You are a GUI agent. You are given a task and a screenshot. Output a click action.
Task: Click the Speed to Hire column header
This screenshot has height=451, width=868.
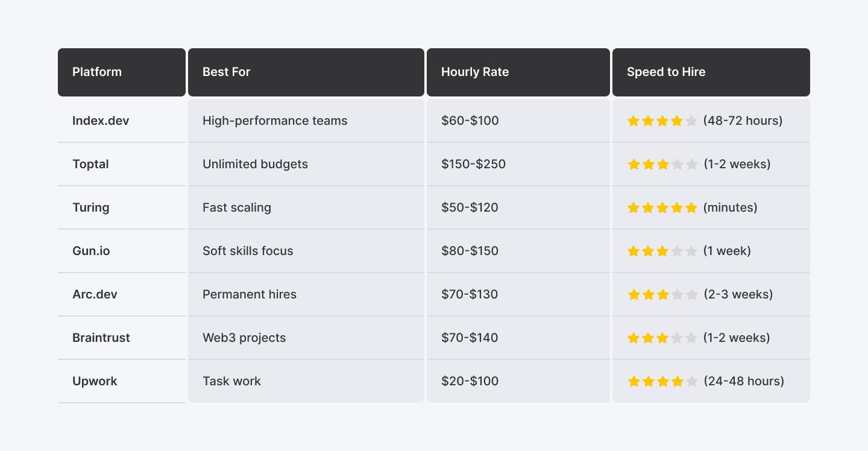pos(666,72)
